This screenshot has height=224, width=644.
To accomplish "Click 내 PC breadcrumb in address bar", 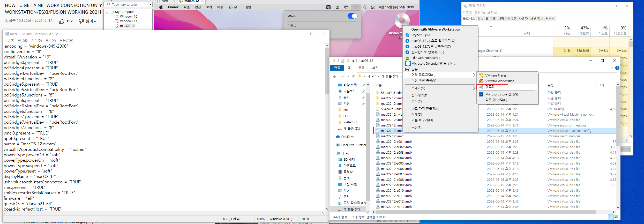I will (x=371, y=76).
